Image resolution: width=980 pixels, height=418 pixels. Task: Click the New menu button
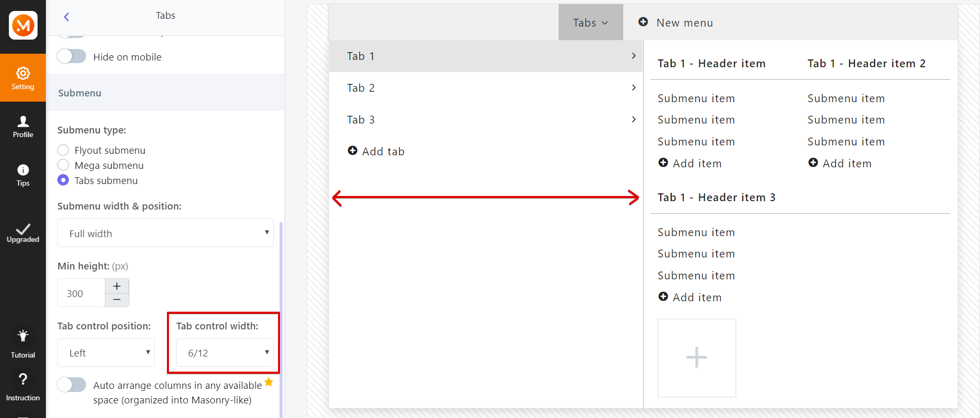click(x=676, y=22)
